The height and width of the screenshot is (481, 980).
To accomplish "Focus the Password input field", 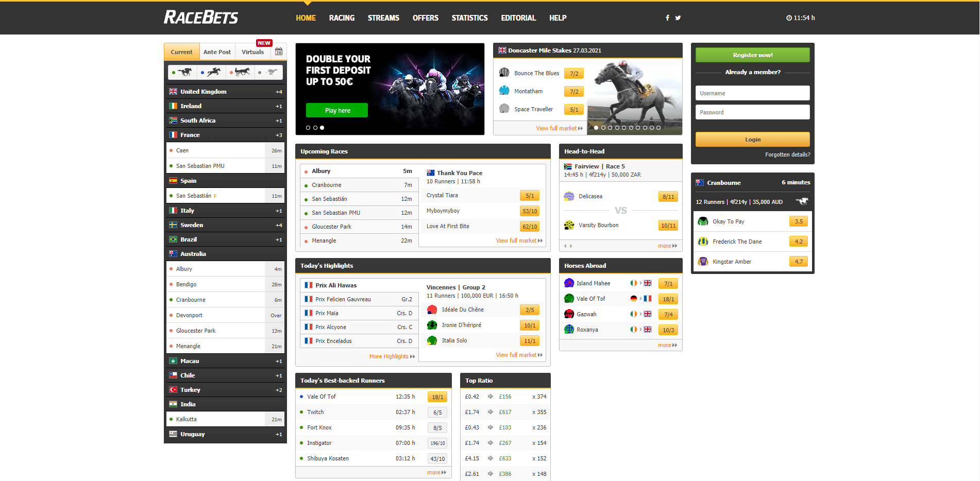I will pos(752,112).
